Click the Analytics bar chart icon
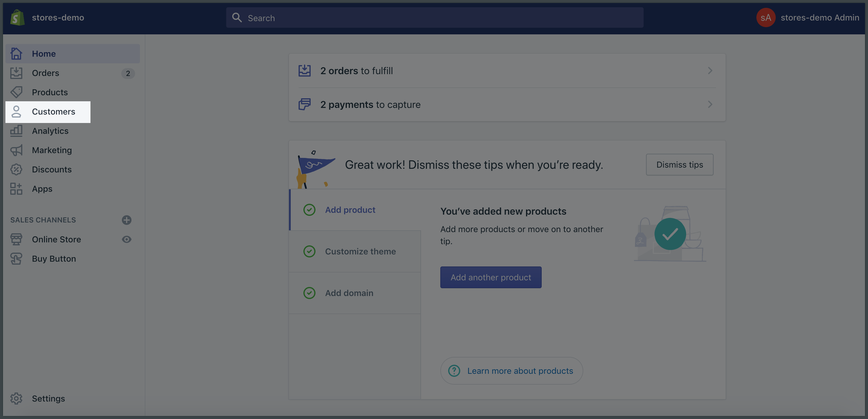 [16, 131]
